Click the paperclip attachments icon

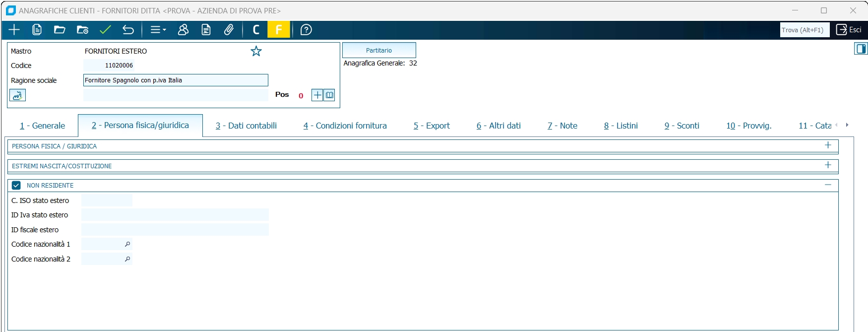[x=229, y=30]
